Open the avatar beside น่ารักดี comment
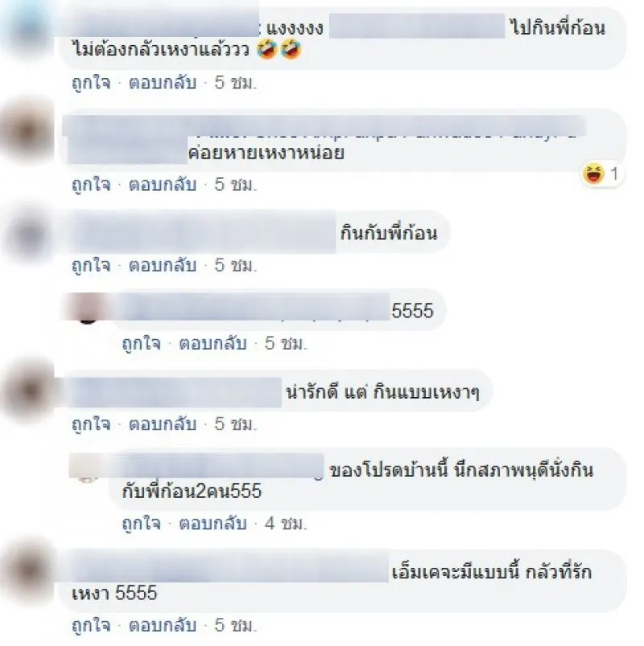This screenshot has width=644, height=646. tap(28, 391)
